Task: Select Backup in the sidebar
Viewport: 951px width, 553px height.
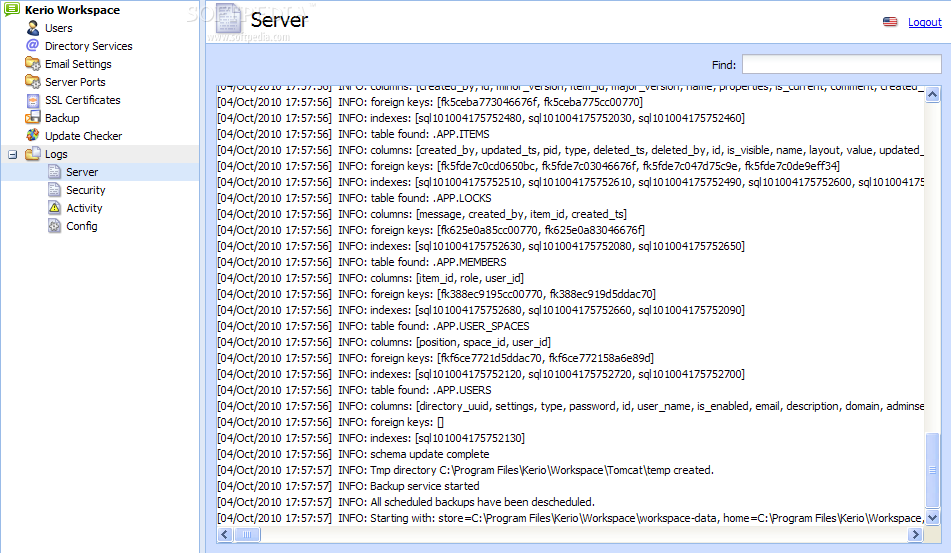Action: coord(62,118)
